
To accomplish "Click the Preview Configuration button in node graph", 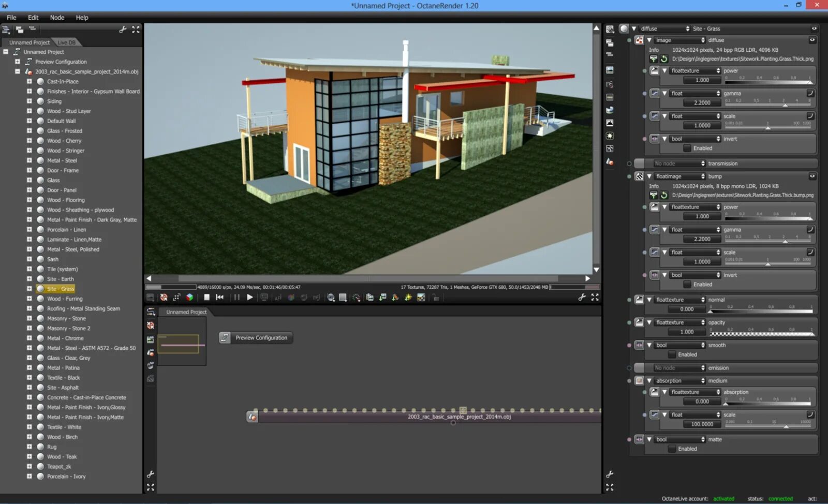I will pyautogui.click(x=256, y=337).
